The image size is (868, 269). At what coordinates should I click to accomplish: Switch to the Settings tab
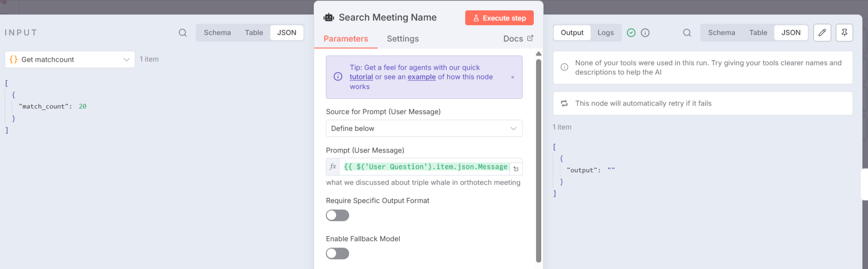[x=403, y=39]
